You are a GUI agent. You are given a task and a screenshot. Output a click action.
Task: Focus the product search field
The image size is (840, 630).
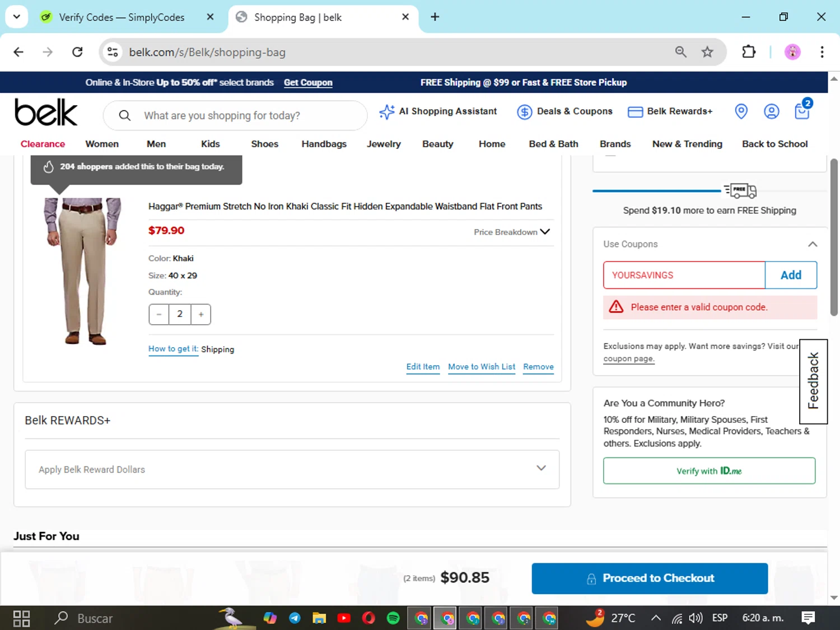pos(235,115)
